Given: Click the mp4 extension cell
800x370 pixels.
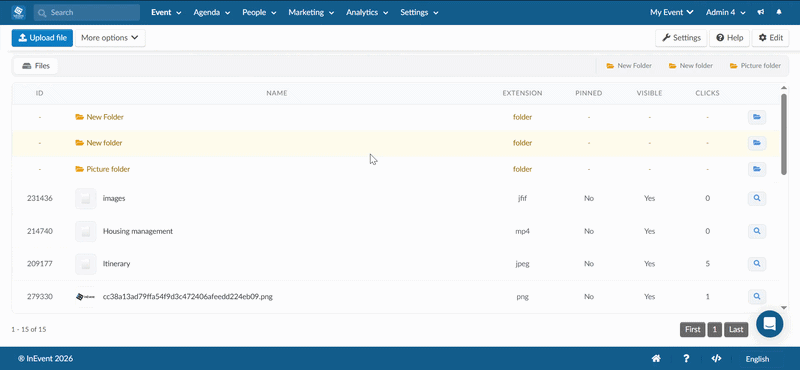Looking at the screenshot, I should (x=522, y=231).
